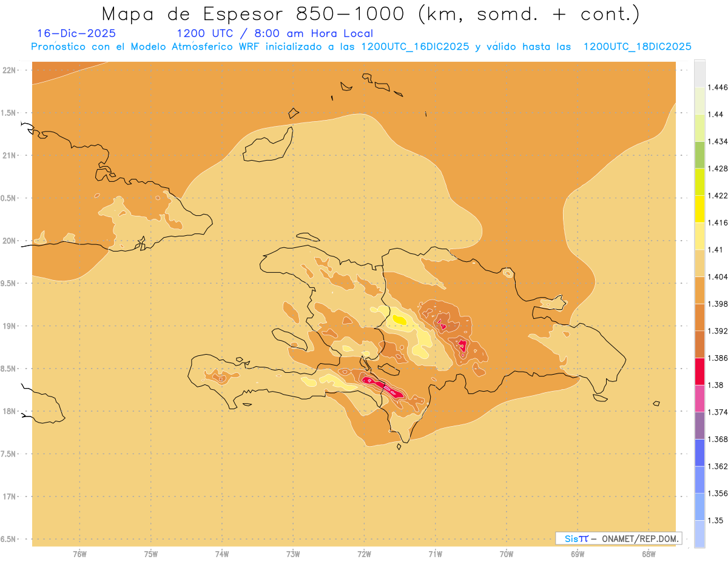Click longitude label '70W'
Image resolution: width=728 pixels, height=562 pixels.
pos(507,554)
